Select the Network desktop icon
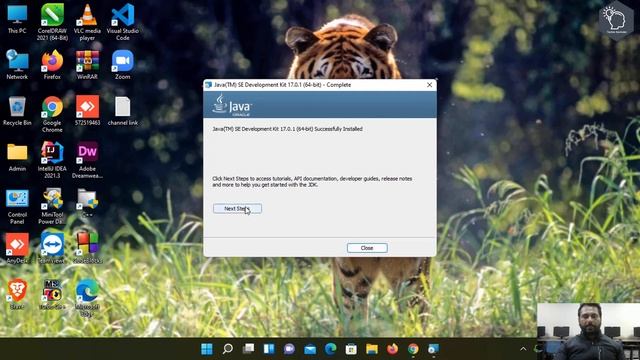 17,64
